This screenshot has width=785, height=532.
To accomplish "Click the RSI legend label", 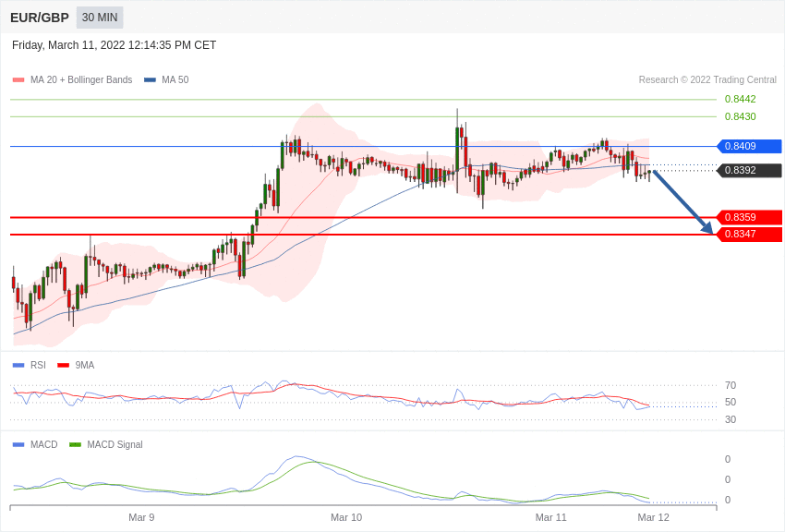I will pyautogui.click(x=38, y=366).
